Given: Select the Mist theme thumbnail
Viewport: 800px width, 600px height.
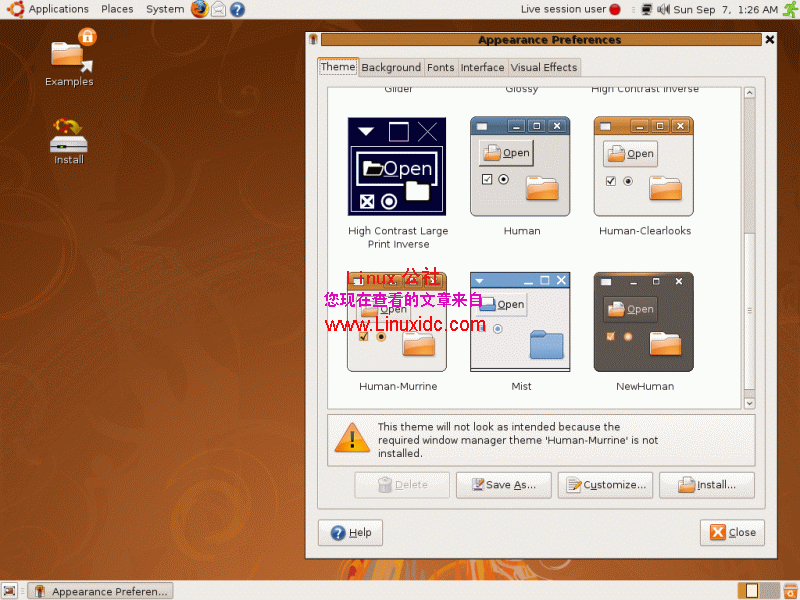Looking at the screenshot, I should point(521,320).
